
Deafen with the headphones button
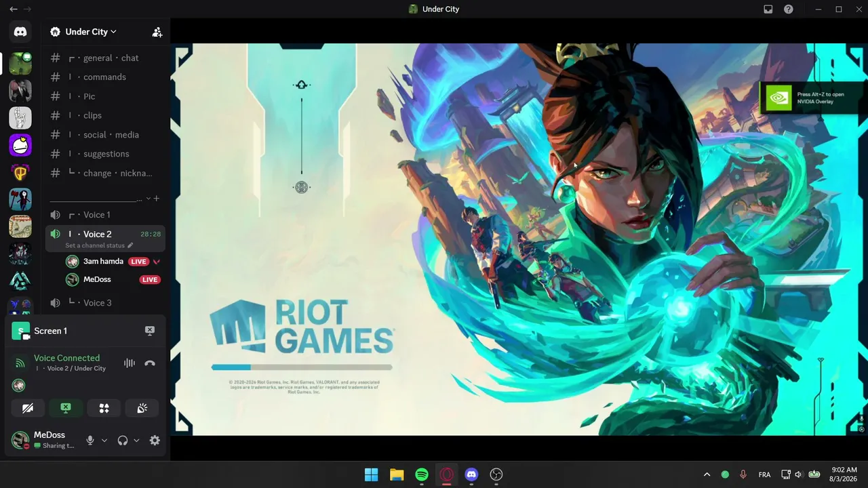click(x=123, y=441)
